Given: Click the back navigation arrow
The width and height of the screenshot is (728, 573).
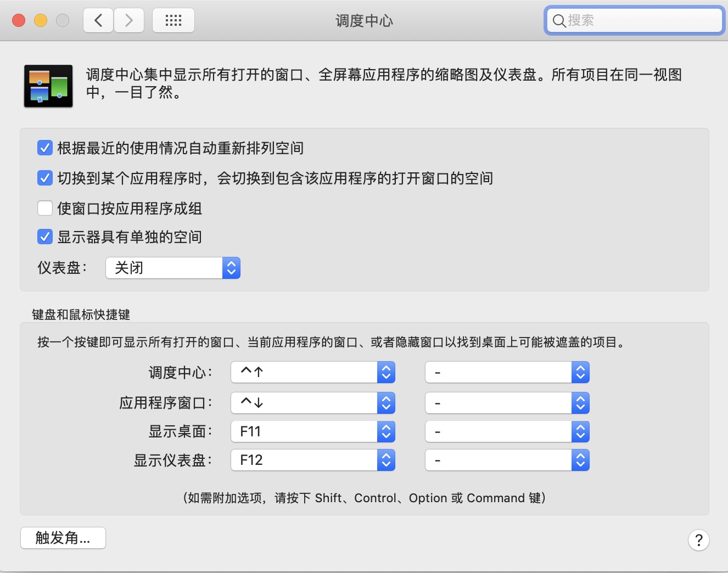Looking at the screenshot, I should click(98, 21).
